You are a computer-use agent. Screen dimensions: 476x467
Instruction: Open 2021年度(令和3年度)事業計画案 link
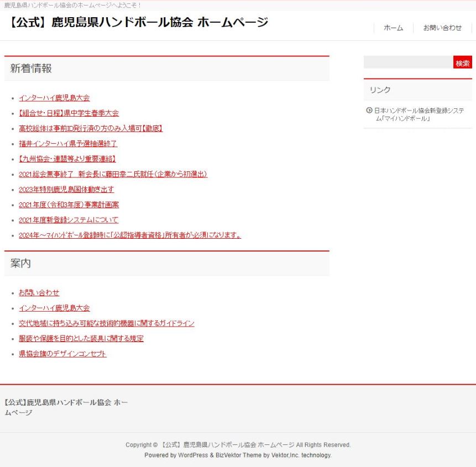point(69,205)
